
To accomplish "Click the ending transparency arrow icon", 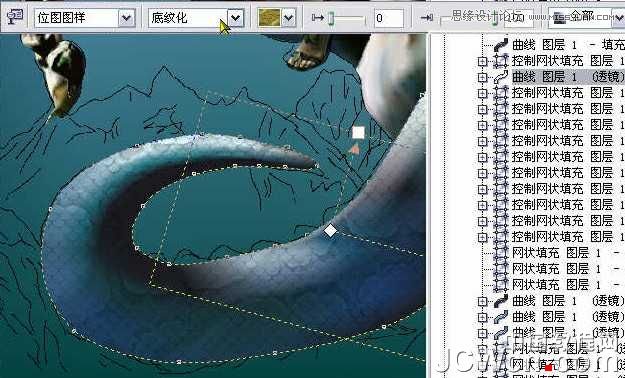I will pos(426,18).
